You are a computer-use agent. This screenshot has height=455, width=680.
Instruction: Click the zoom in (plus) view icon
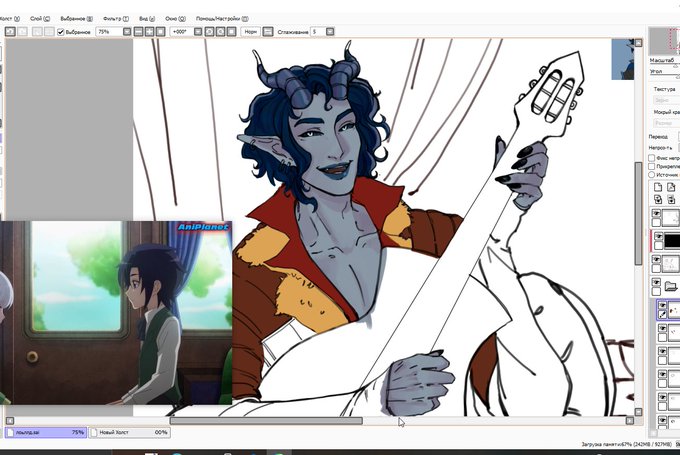click(150, 32)
